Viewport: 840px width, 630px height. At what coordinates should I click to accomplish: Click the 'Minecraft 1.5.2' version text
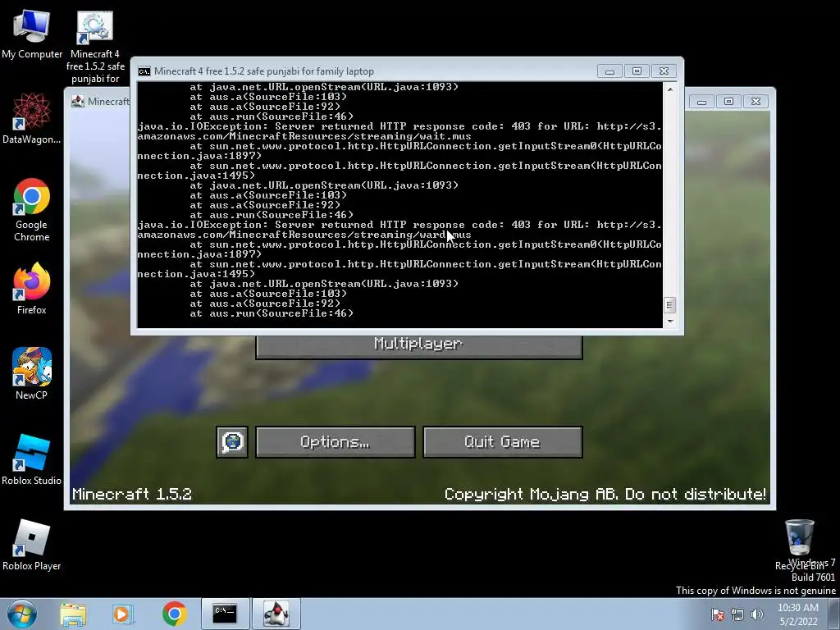point(132,494)
